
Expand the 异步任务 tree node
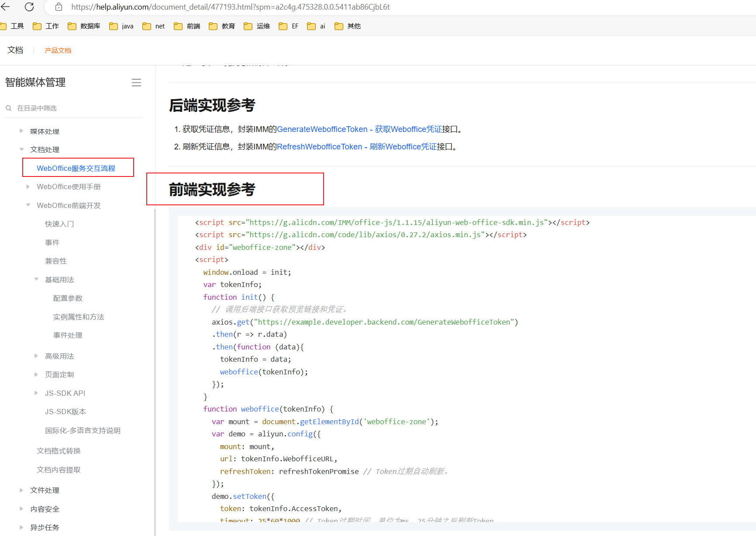coord(21,527)
